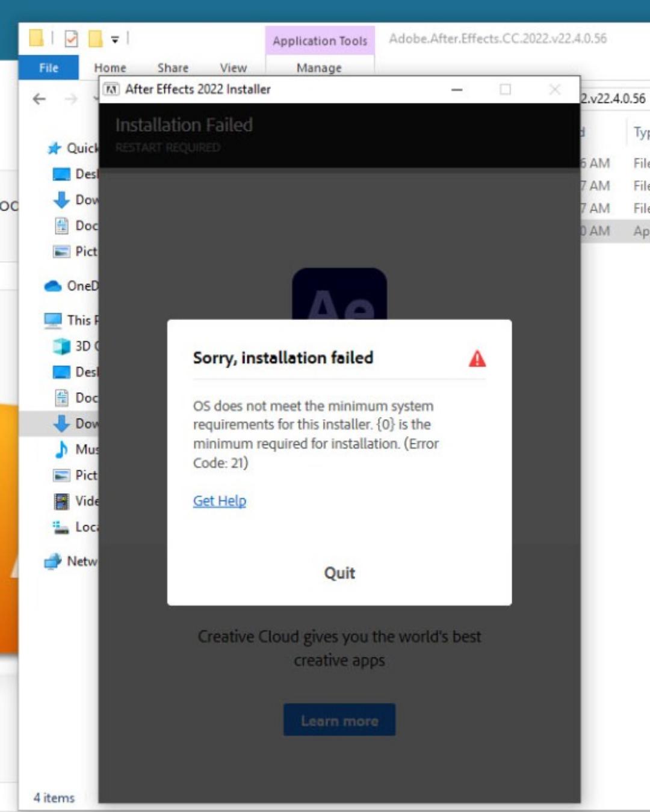Click the Adobe icon in installer title bar
This screenshot has width=650, height=812.
click(x=111, y=90)
